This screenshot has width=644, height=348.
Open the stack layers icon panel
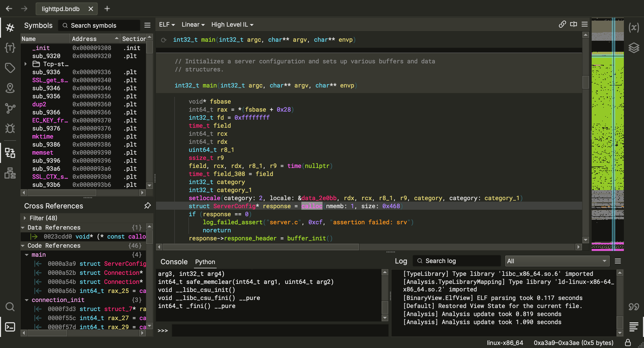tap(634, 48)
